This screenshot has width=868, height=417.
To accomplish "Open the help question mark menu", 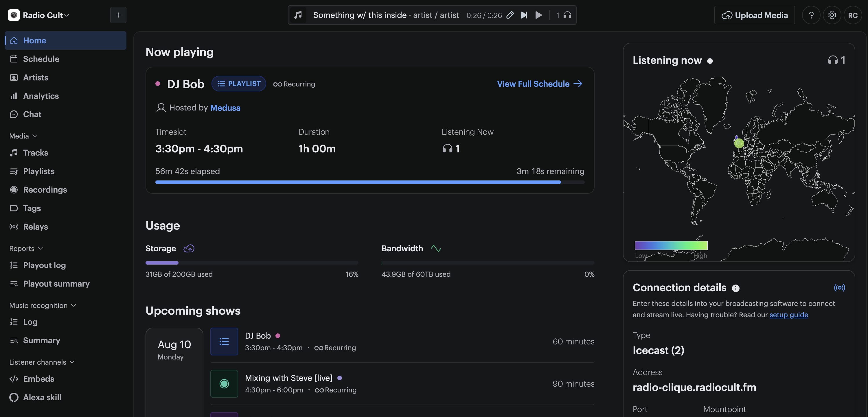I will 811,15.
